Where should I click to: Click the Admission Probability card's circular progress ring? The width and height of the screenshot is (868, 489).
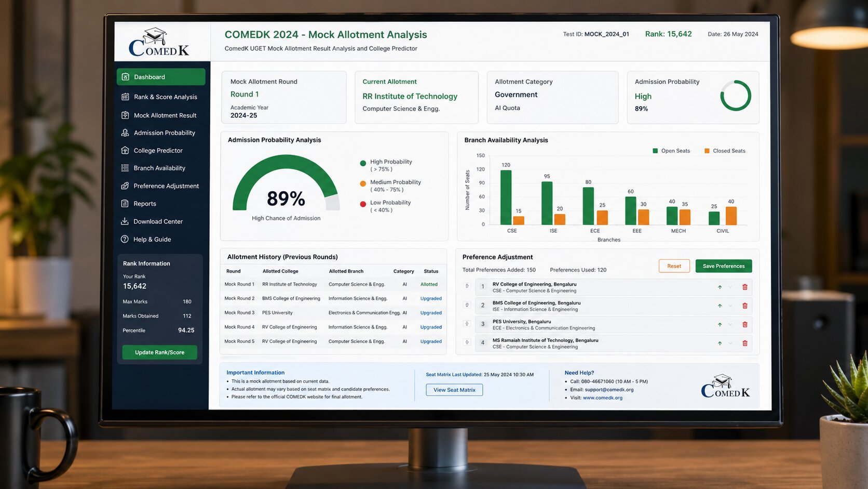click(x=736, y=96)
